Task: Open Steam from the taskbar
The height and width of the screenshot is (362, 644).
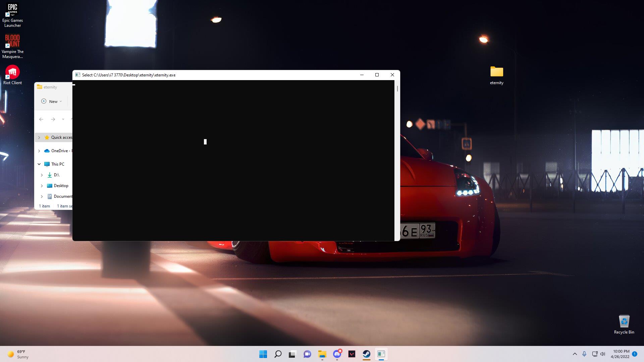Action: [366, 354]
